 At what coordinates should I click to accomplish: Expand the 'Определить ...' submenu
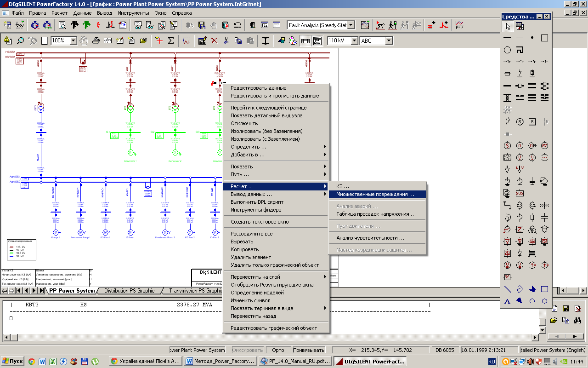(x=276, y=147)
